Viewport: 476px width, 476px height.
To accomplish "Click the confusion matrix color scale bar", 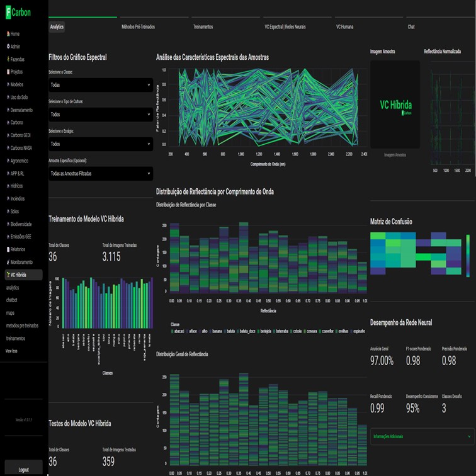I will point(467,255).
